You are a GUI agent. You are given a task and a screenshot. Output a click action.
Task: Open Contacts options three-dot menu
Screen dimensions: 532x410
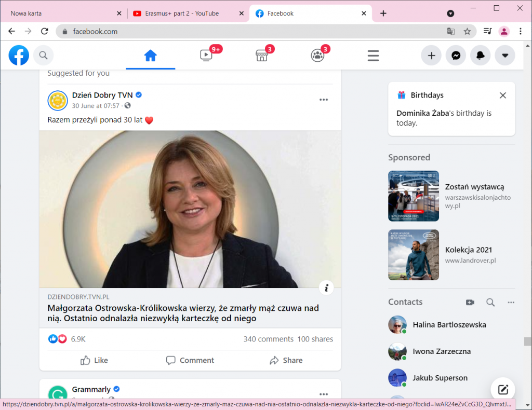click(511, 302)
